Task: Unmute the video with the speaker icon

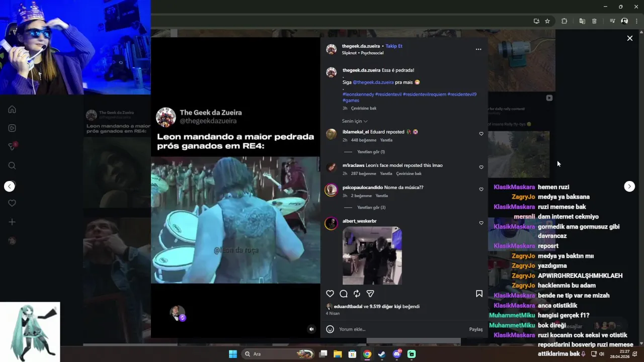Action: click(x=311, y=329)
